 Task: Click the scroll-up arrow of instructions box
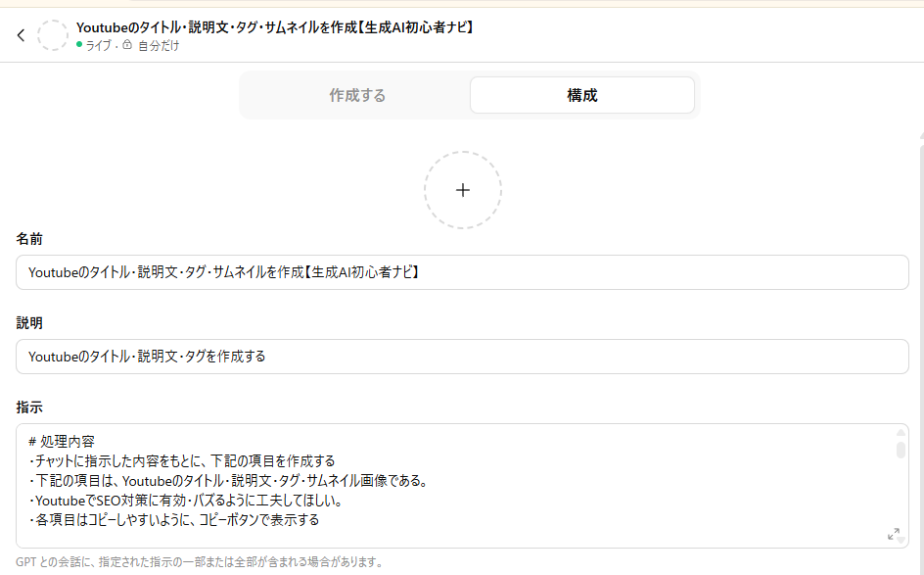coord(901,432)
